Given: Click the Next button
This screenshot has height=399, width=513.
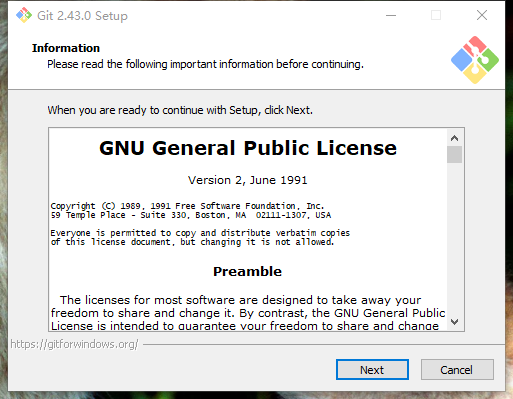Looking at the screenshot, I should (x=372, y=369).
